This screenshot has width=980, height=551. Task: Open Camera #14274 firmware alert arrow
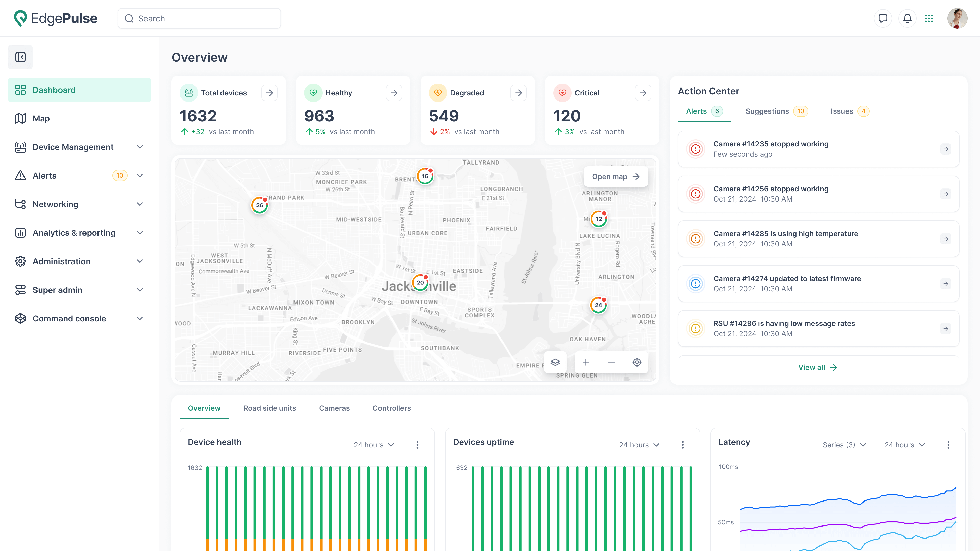coord(946,284)
